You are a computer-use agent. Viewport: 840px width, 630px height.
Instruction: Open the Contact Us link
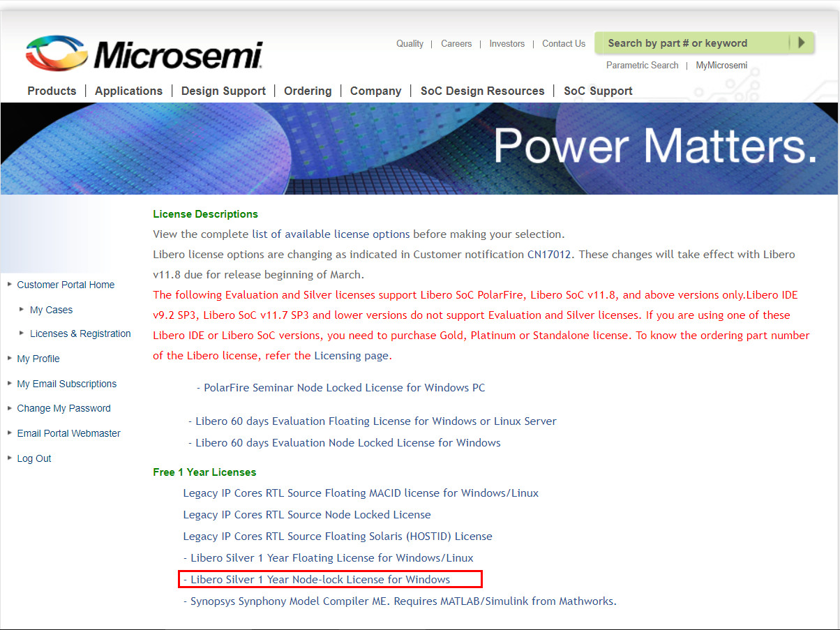(x=564, y=43)
